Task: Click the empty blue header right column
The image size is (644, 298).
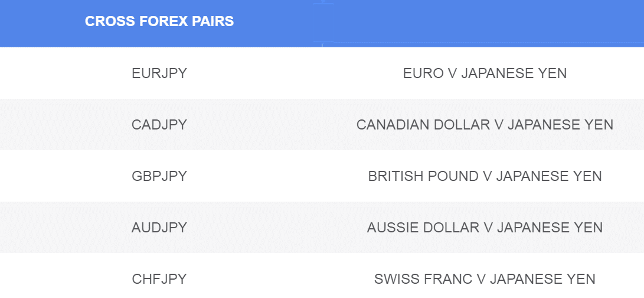Action: 483,23
